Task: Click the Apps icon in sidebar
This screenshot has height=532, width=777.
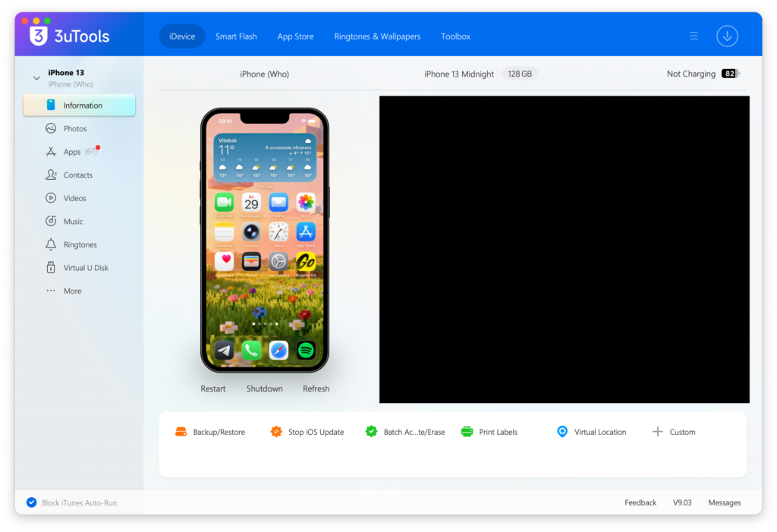Action: coord(51,152)
